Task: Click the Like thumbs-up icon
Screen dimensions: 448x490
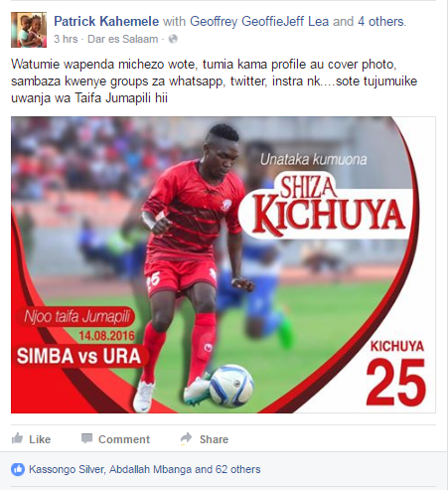Action: (x=17, y=438)
